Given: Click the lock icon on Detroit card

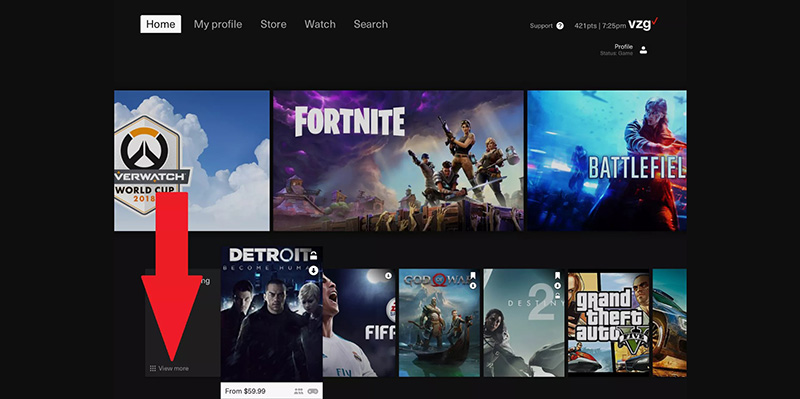Looking at the screenshot, I should pyautogui.click(x=314, y=255).
